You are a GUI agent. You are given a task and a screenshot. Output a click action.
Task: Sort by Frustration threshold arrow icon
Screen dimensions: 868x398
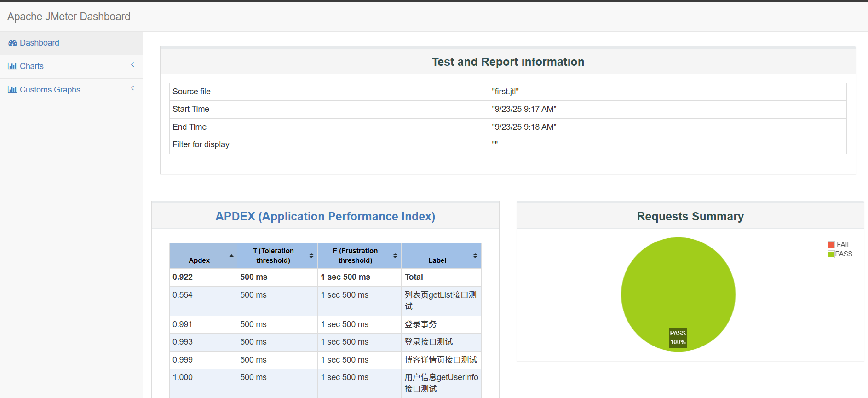395,256
